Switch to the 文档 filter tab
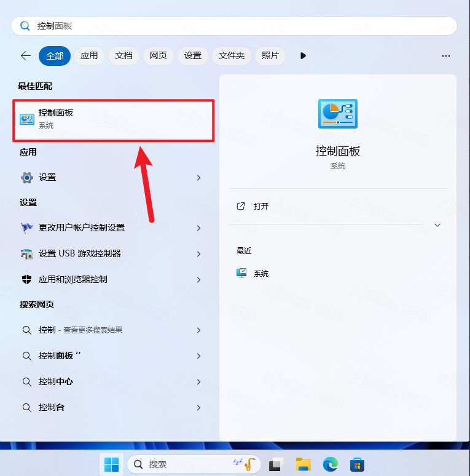Screen dimensions: 470x476 [123, 56]
